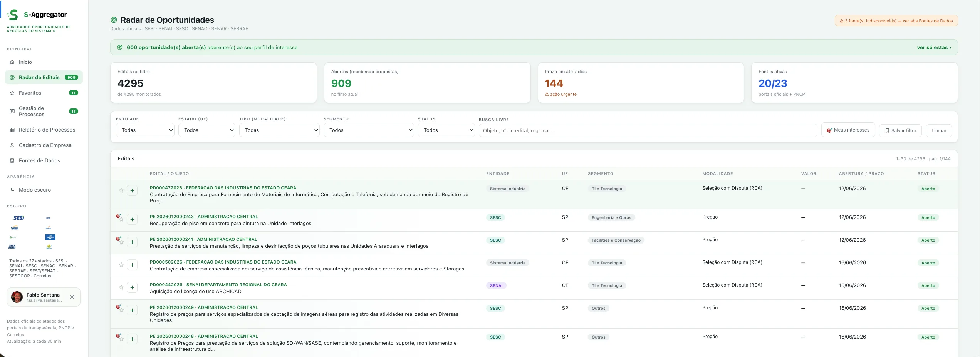The image size is (980, 357).
Task: Open the Tipo (Modalidade) dropdown
Action: coord(279,130)
